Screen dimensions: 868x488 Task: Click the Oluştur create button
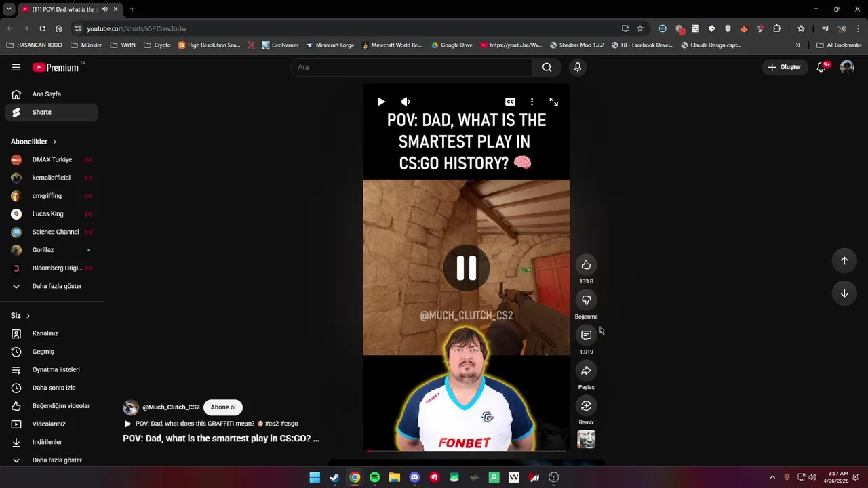785,67
